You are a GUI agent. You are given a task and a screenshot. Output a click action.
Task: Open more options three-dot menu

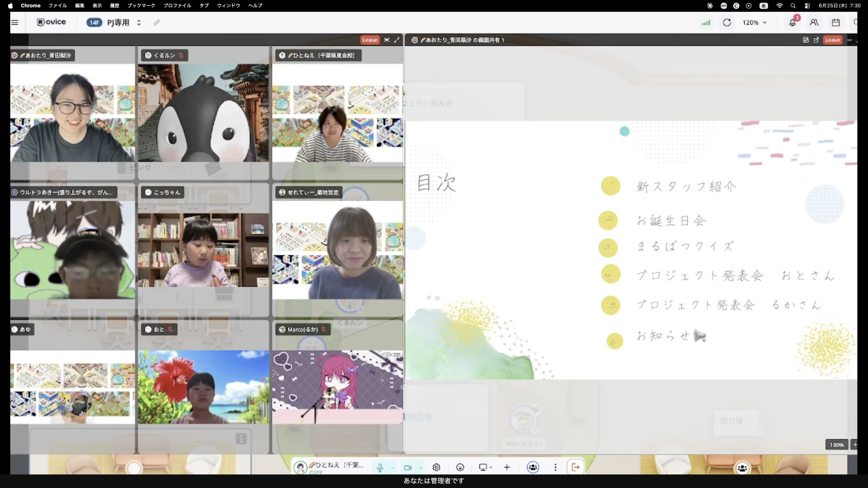pos(555,467)
